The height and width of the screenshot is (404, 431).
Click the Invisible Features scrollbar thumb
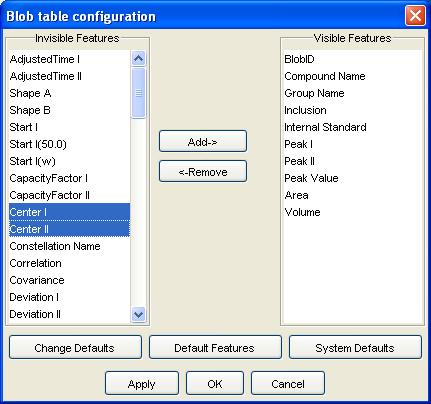(138, 92)
